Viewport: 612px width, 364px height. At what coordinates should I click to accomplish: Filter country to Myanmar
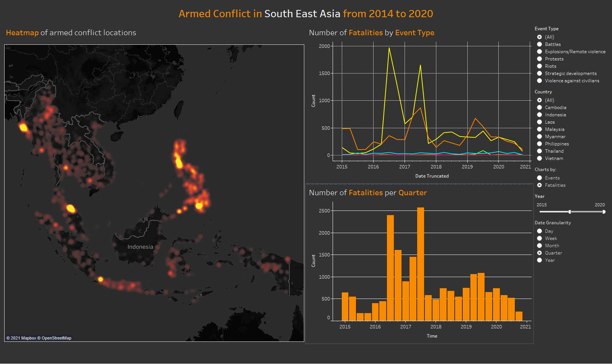point(539,137)
